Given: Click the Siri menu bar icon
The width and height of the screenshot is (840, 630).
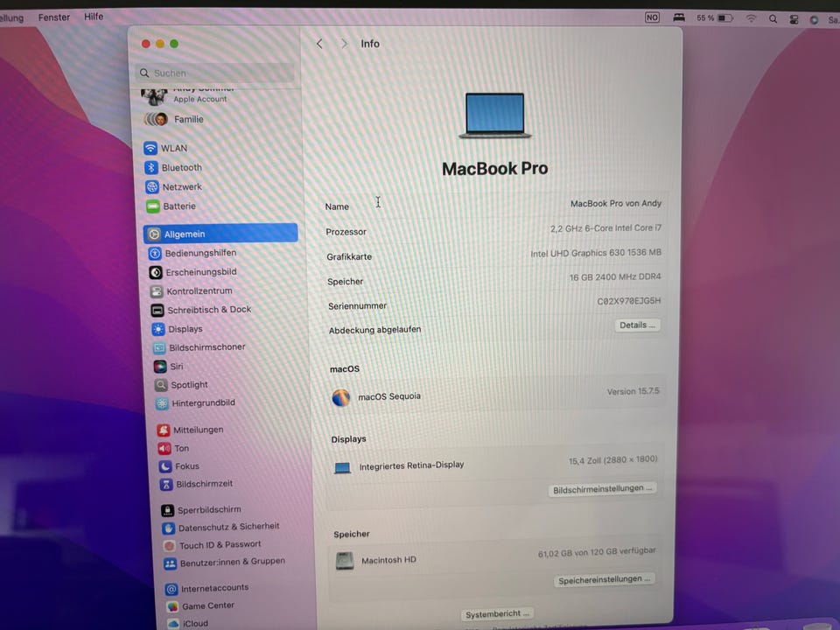Looking at the screenshot, I should pos(814,20).
